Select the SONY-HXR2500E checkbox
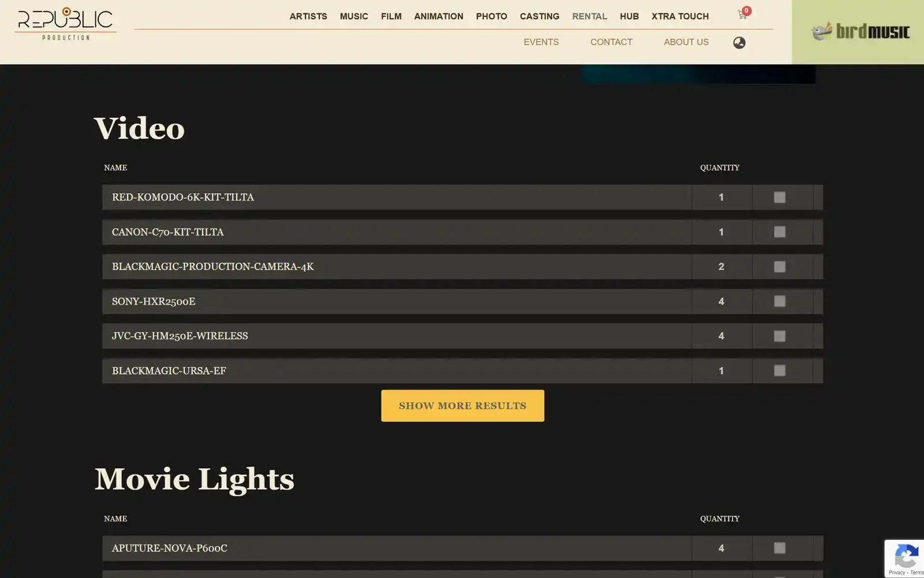Viewport: 924px width, 578px height. coord(780,302)
